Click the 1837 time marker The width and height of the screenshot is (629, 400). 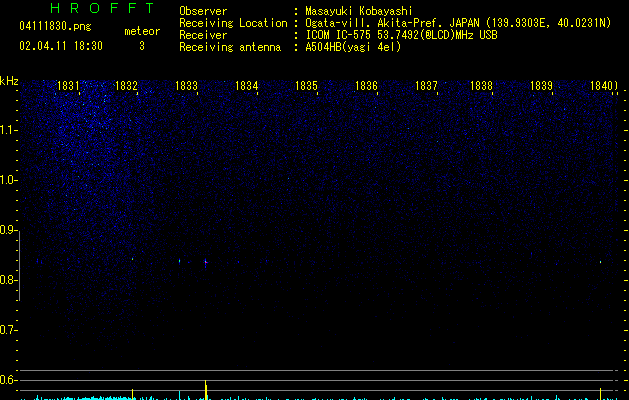[426, 86]
